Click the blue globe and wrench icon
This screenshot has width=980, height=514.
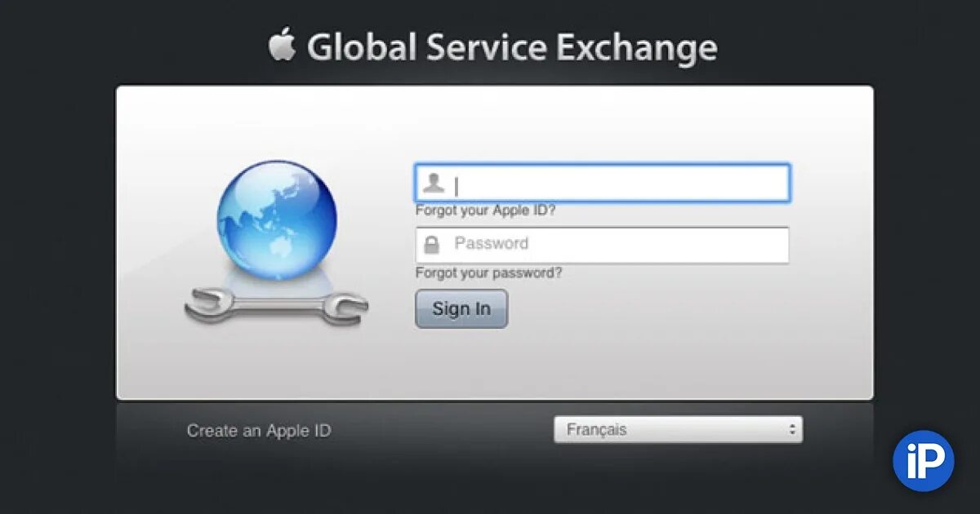(x=276, y=243)
